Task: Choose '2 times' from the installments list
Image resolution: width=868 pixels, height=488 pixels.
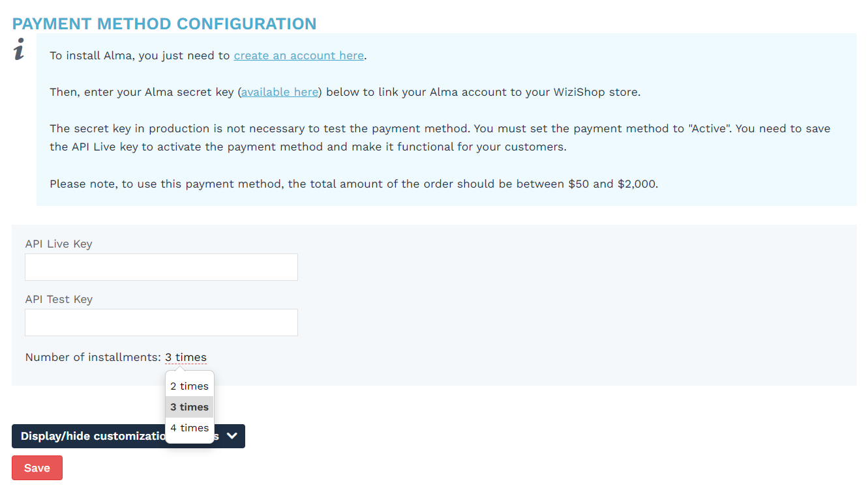Action: click(x=190, y=386)
